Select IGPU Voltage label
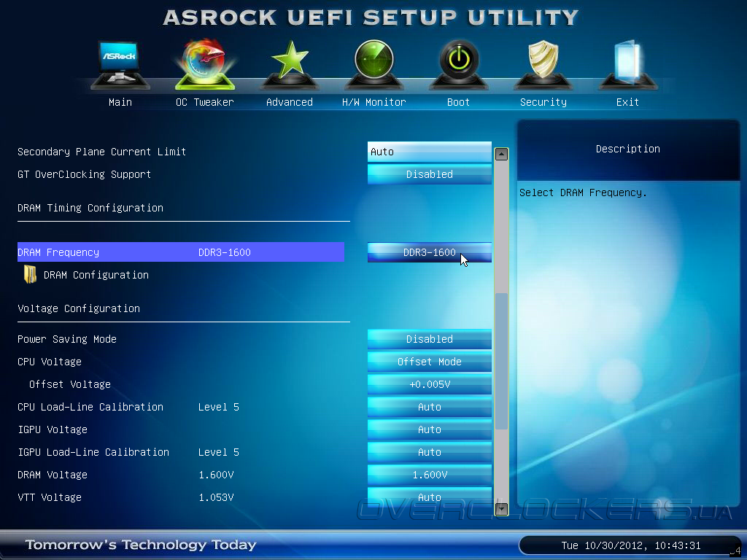 (53, 429)
